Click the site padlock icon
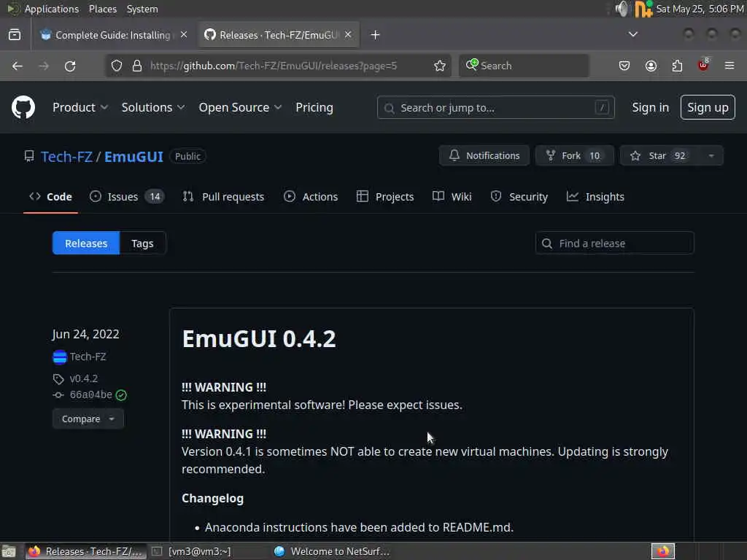This screenshot has width=747, height=560. pos(137,66)
